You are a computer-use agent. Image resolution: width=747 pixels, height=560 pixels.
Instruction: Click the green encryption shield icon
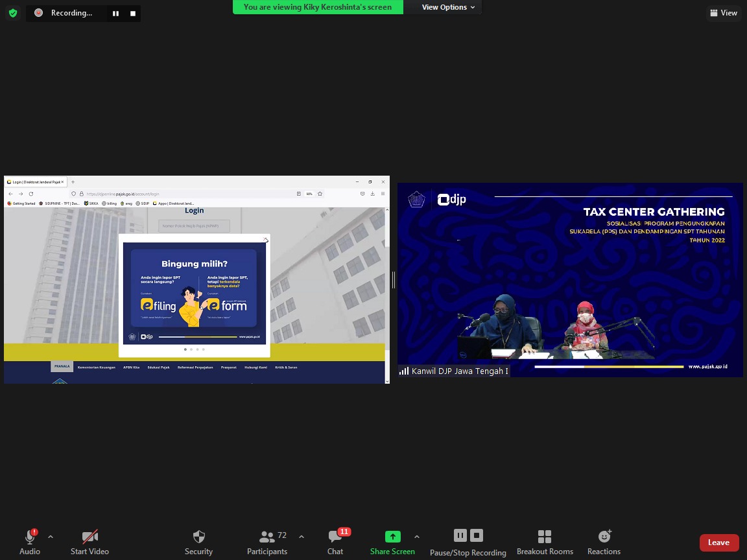click(13, 13)
